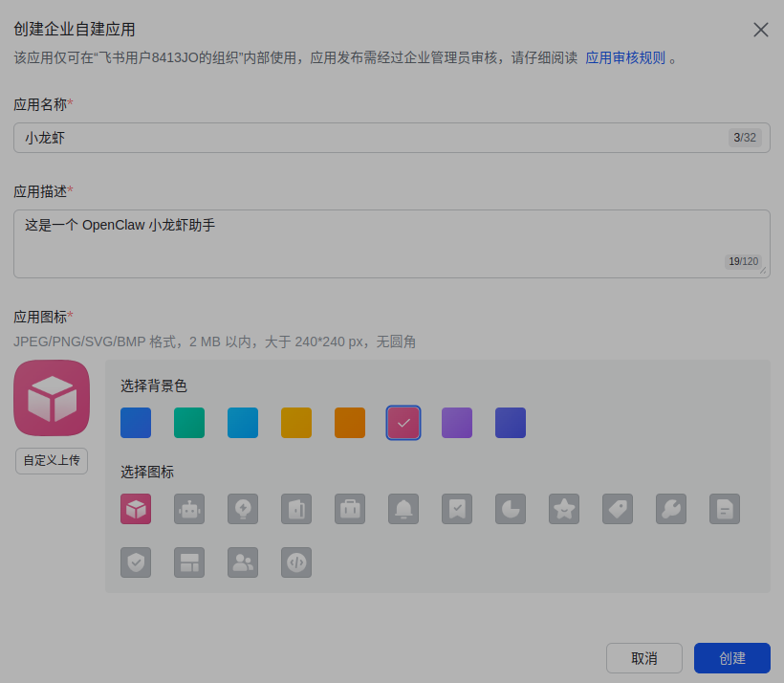
Task: Choose the code brackets icon
Action: pyautogui.click(x=296, y=562)
